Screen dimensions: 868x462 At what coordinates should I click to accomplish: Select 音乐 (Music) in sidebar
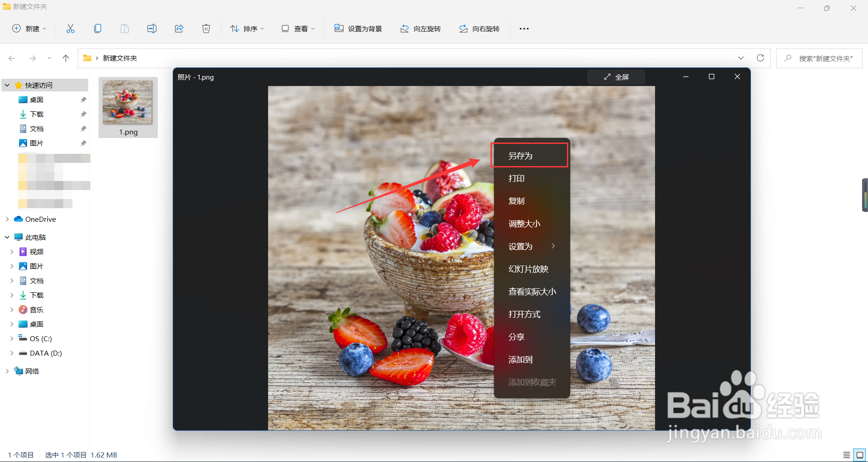coord(36,310)
